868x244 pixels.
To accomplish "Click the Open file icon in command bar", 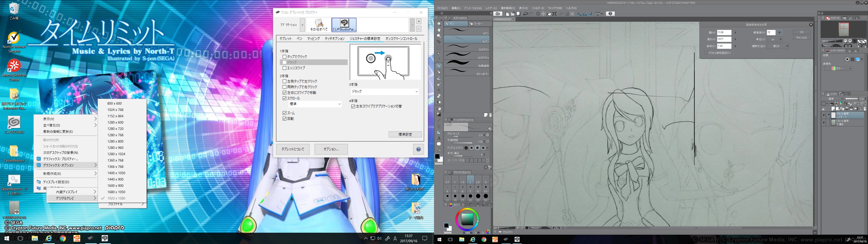I will (512, 14).
